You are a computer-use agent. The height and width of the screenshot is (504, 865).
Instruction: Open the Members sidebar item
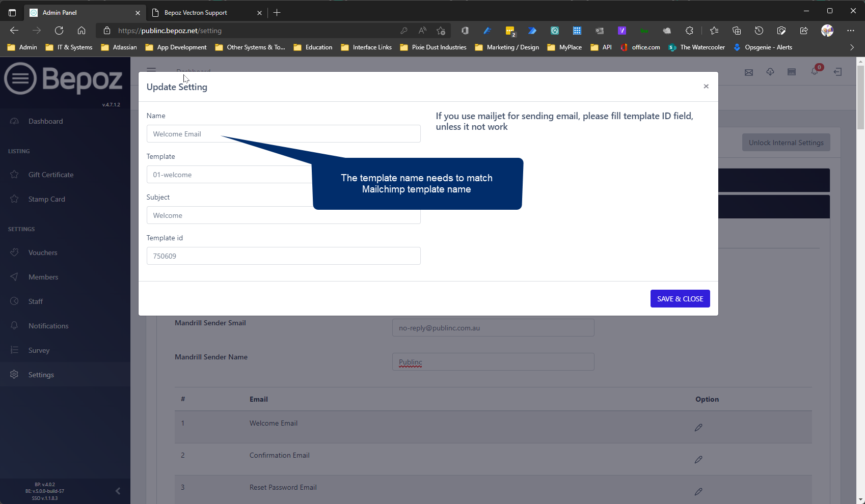click(43, 277)
